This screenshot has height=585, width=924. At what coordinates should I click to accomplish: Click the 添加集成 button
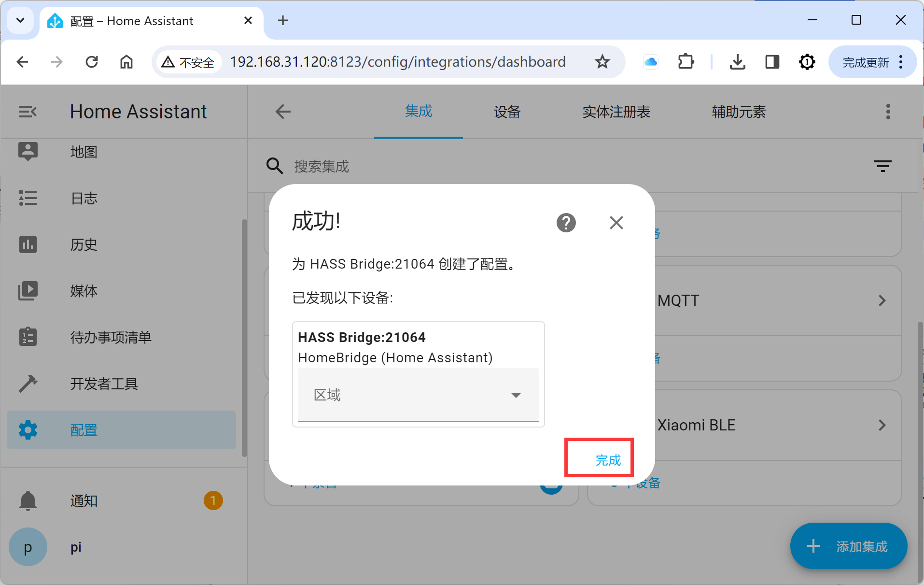pyautogui.click(x=848, y=546)
